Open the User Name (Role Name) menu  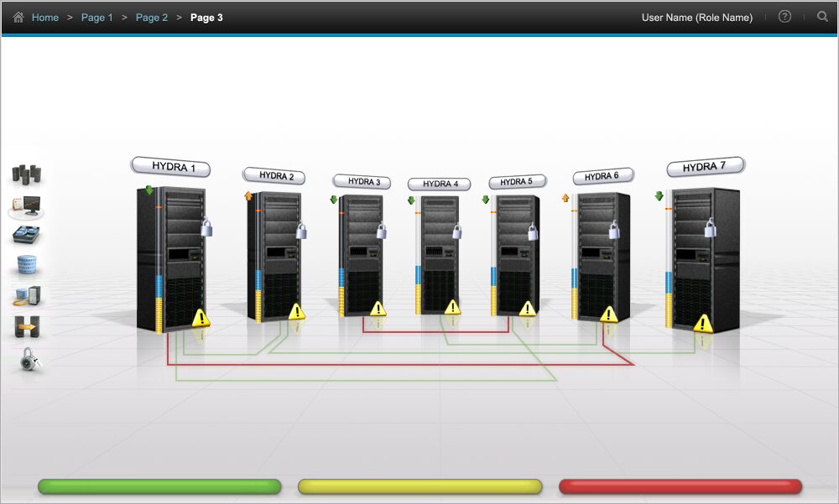[x=696, y=18]
